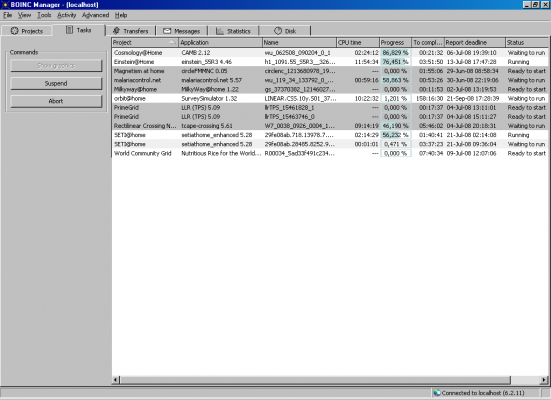Click the Messages tab envelope icon

(x=167, y=31)
